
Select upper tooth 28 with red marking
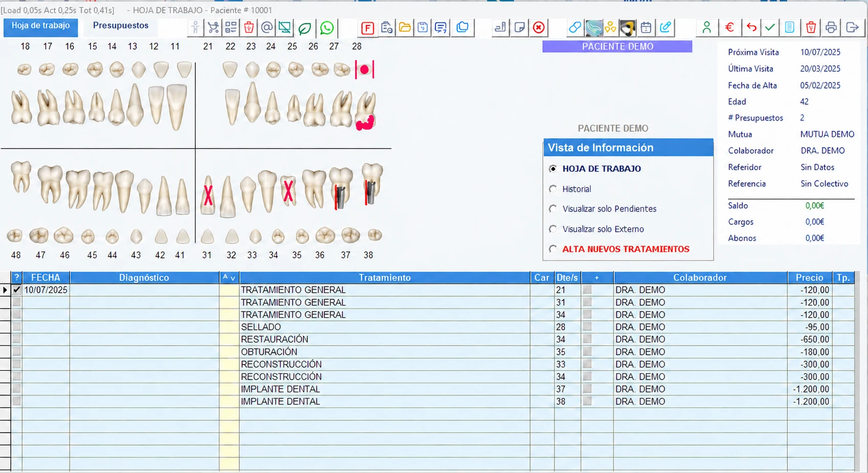[x=365, y=110]
